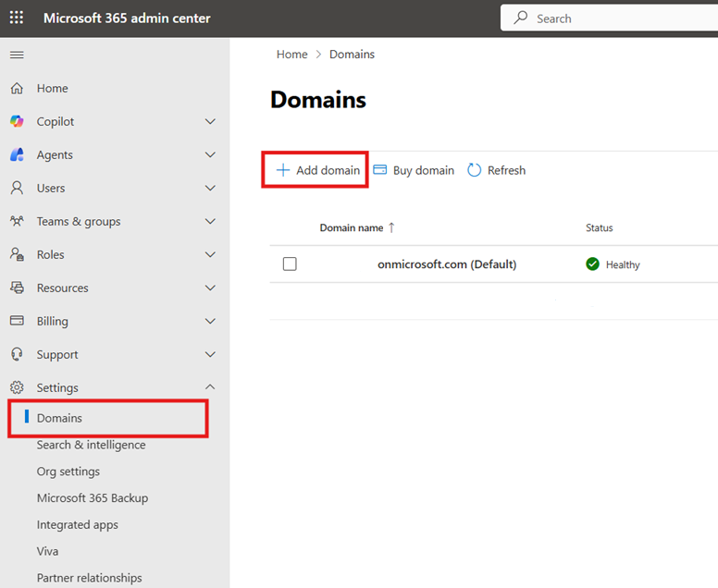Image resolution: width=718 pixels, height=588 pixels.
Task: Click the Teams & groups label
Action: [79, 222]
